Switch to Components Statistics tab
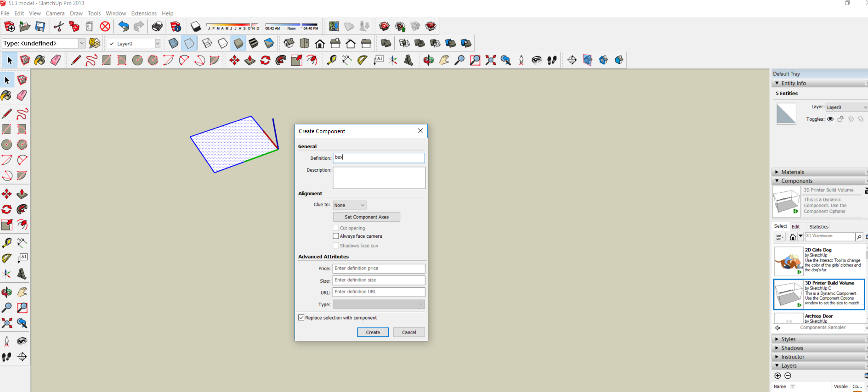The image size is (868, 392). coord(819,227)
